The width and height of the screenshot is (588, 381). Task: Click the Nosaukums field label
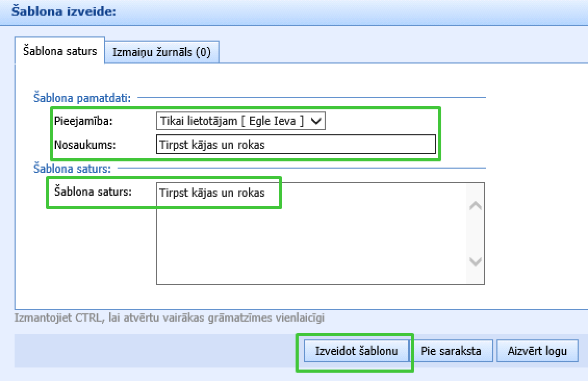[x=85, y=145]
